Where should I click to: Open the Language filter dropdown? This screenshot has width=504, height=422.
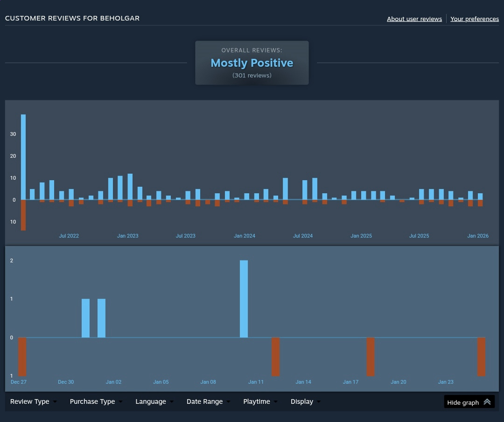[x=154, y=401]
